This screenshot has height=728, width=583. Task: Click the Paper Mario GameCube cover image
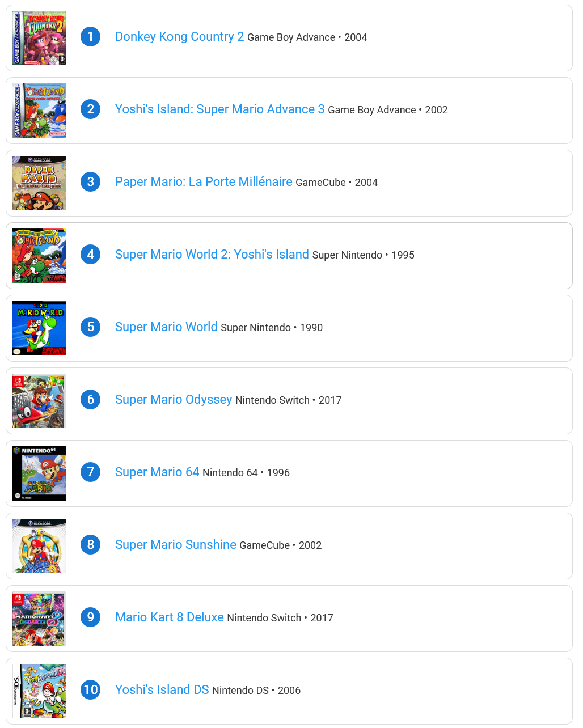click(39, 183)
